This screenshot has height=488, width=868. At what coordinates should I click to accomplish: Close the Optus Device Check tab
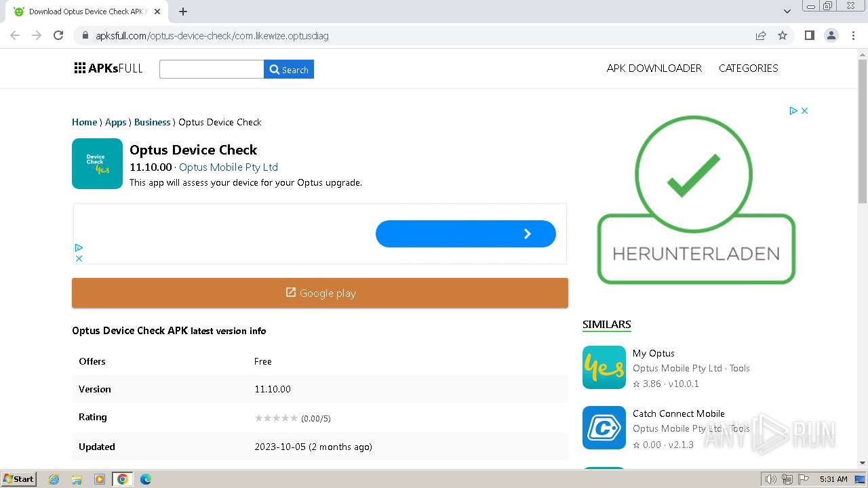click(157, 12)
